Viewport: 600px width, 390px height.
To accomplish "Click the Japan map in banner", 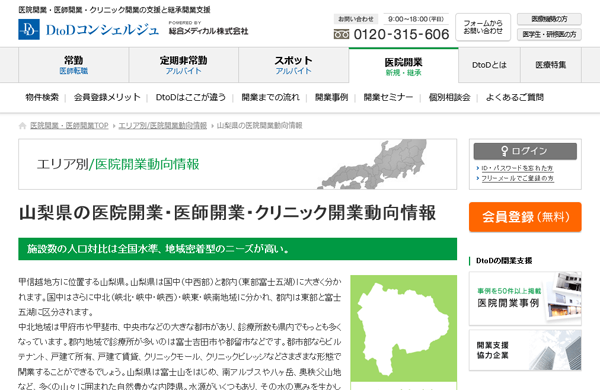I will pos(372,164).
